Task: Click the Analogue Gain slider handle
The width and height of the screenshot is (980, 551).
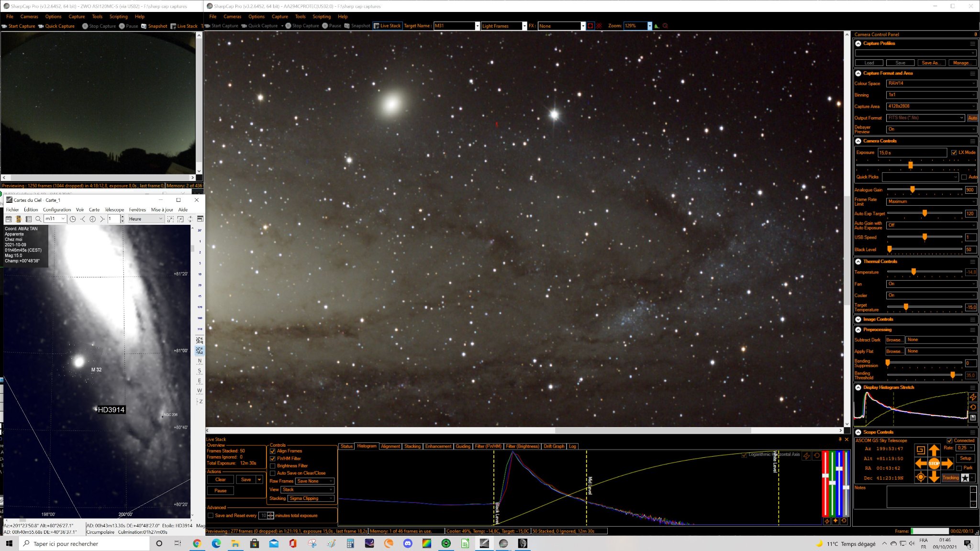Action: [x=912, y=190]
